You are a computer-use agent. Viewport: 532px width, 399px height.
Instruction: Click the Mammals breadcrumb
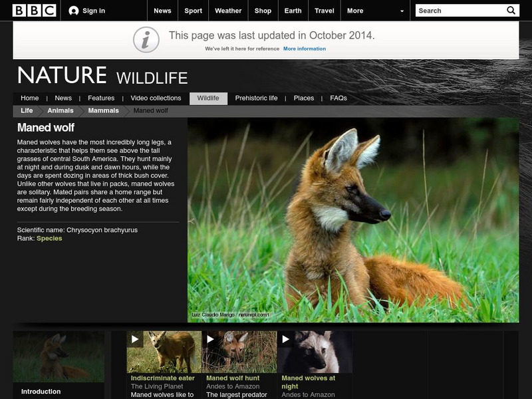[104, 110]
